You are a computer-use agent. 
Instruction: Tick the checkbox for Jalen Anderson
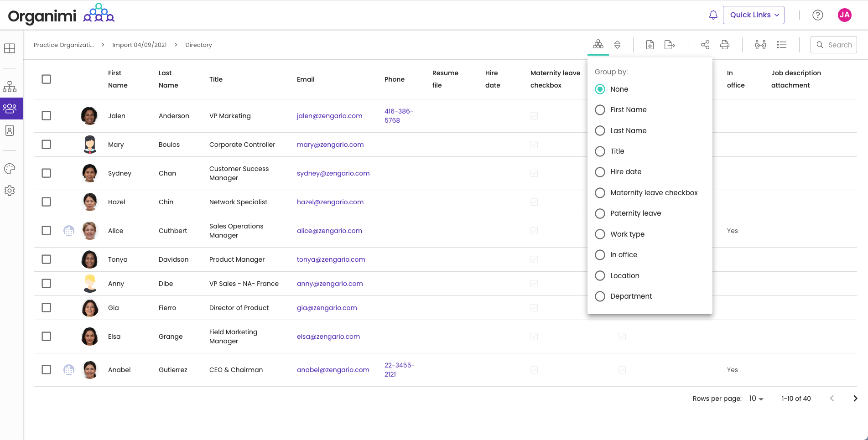tap(47, 116)
